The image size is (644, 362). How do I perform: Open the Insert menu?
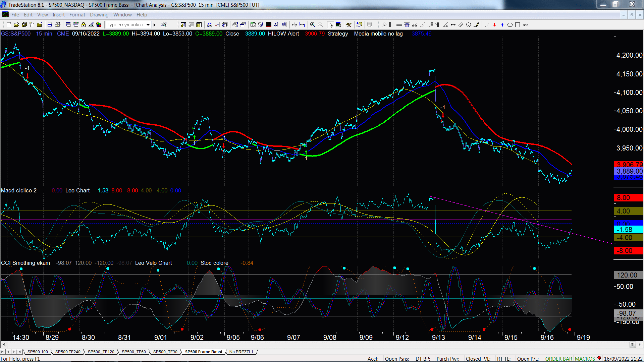58,15
